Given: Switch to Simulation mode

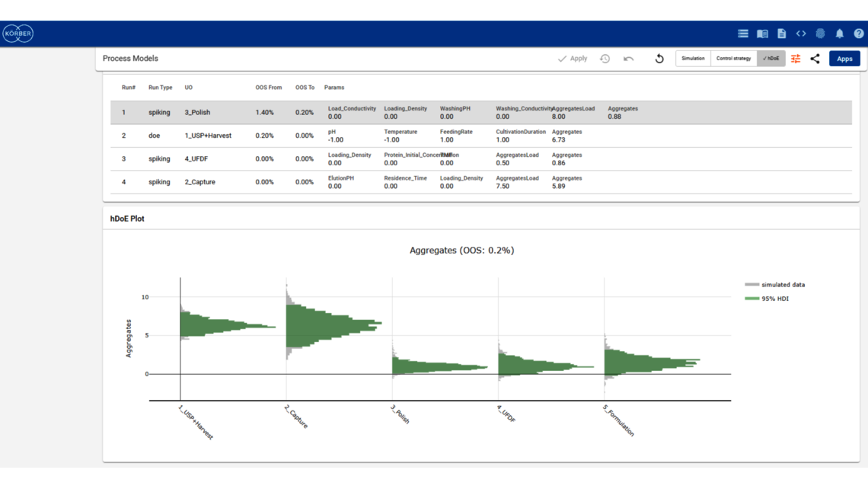Looking at the screenshot, I should 693,59.
